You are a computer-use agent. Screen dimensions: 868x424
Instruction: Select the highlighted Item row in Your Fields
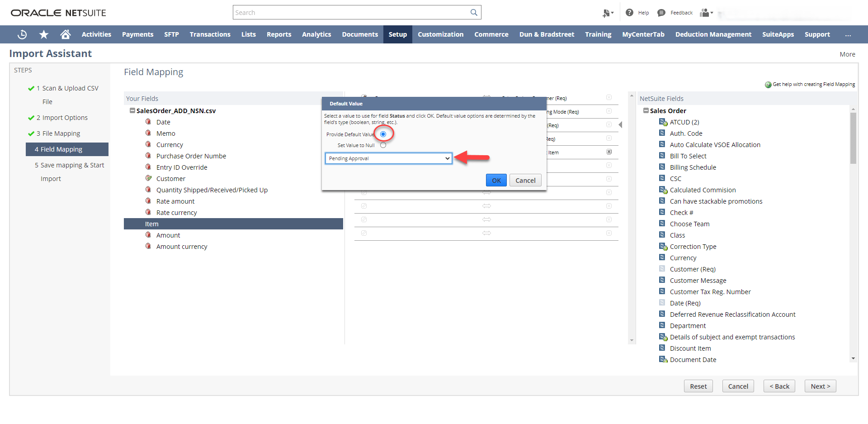coord(233,224)
